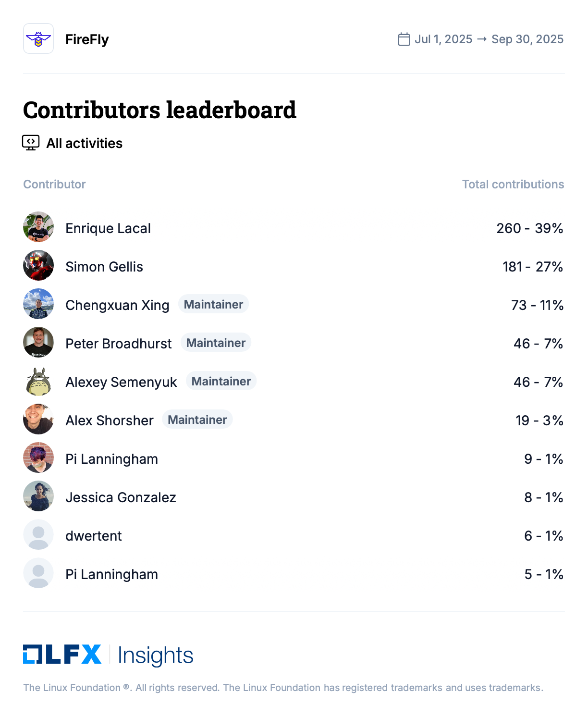
Task: Open Peter Broadhurst's contributor name
Action: click(x=118, y=344)
